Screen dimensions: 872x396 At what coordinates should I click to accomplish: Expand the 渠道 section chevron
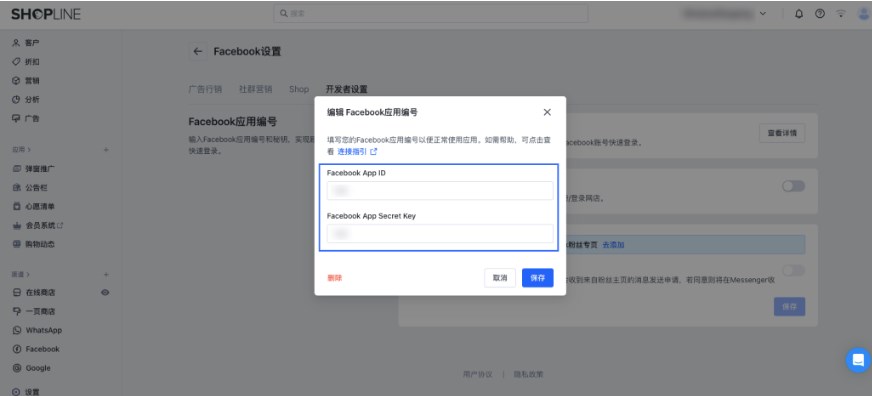(x=29, y=275)
